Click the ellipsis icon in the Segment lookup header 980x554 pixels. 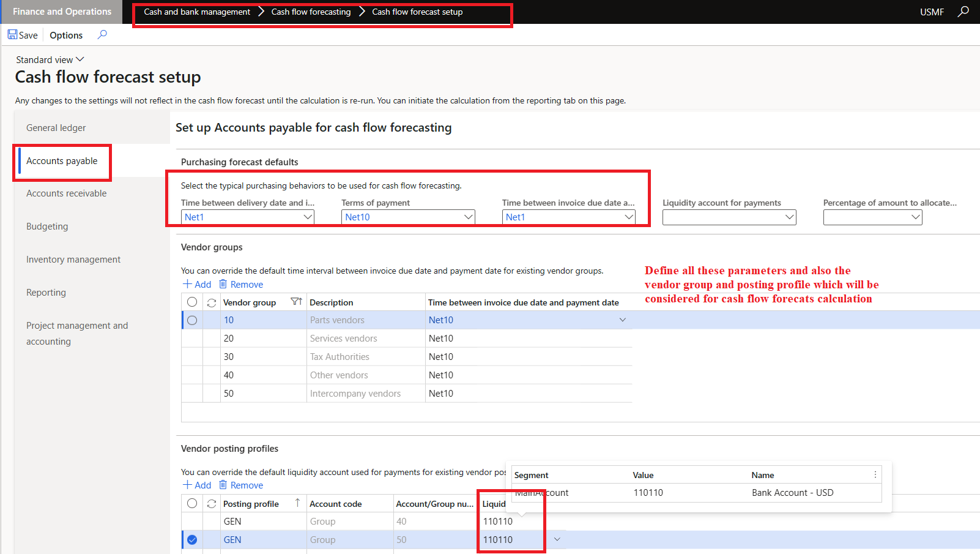876,474
